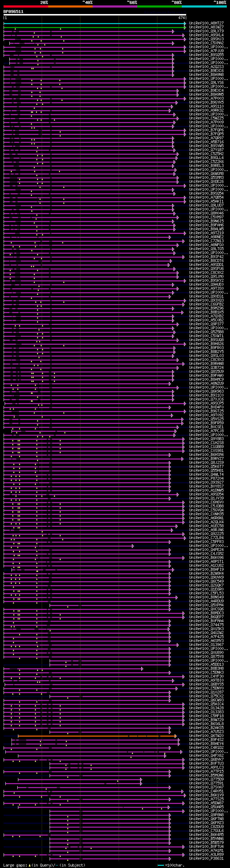Screen dimensions: 230x868
Task: Select hit UniRef100_B9FR59
Action: tap(206, 423)
